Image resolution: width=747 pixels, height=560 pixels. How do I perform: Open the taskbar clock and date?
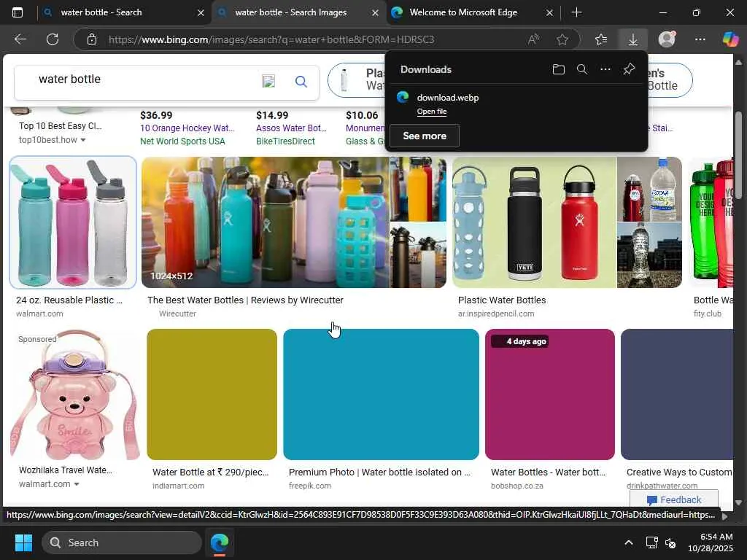710,542
